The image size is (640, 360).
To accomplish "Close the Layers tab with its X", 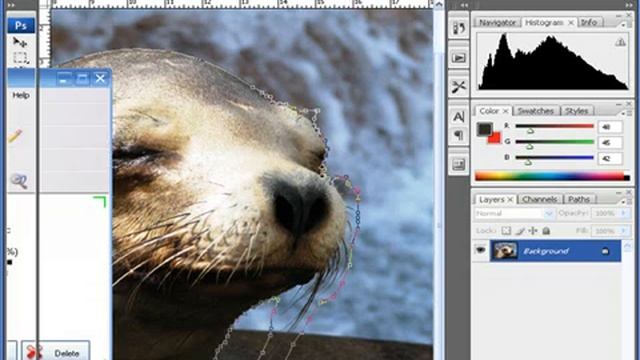I will pos(510,200).
